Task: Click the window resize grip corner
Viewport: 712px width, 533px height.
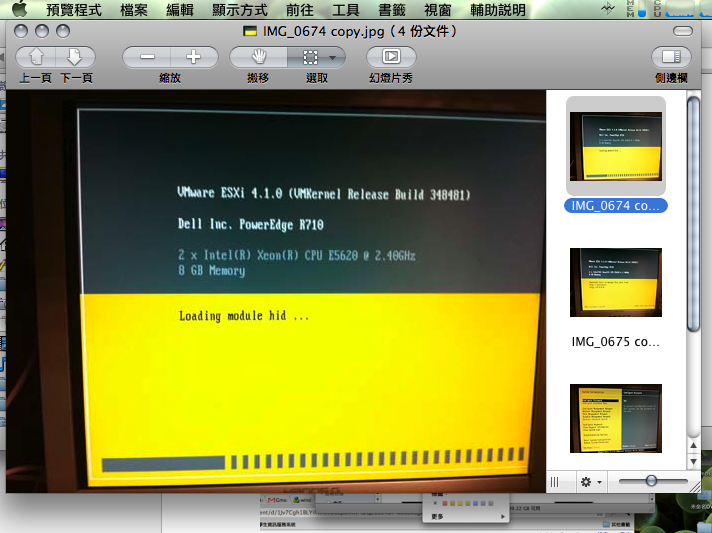Action: [x=695, y=486]
